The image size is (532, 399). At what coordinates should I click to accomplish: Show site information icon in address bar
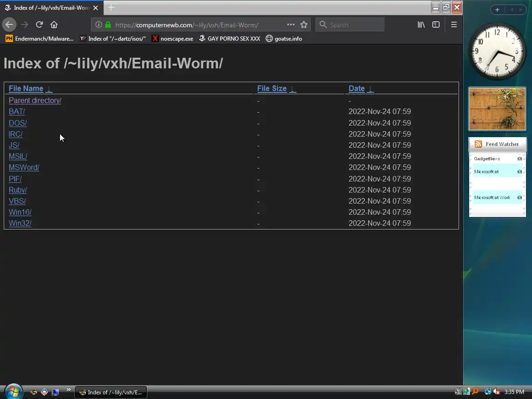99,24
